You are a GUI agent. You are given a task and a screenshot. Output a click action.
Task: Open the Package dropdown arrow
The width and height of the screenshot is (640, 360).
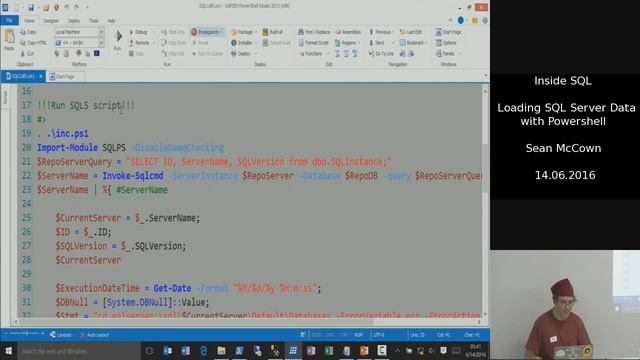tap(256, 32)
